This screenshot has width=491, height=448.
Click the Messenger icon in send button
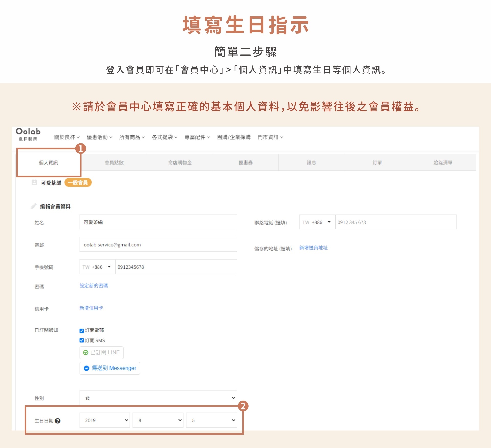click(86, 368)
